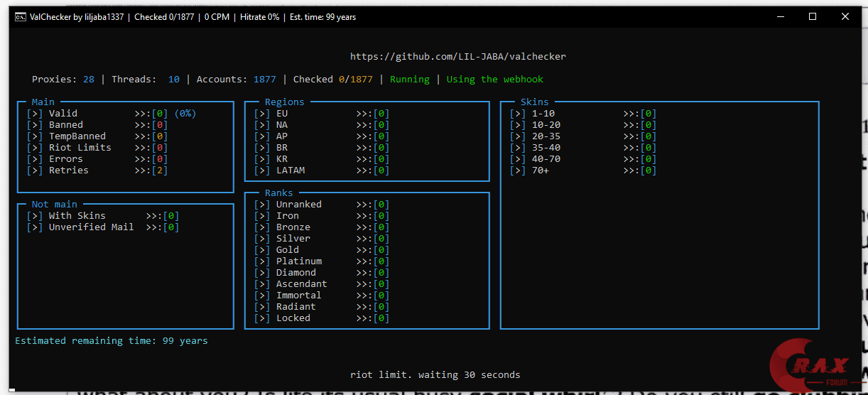Screen dimensions: 868x395
Task: Select the 'Accounts: 1877' status text
Action: click(x=237, y=79)
